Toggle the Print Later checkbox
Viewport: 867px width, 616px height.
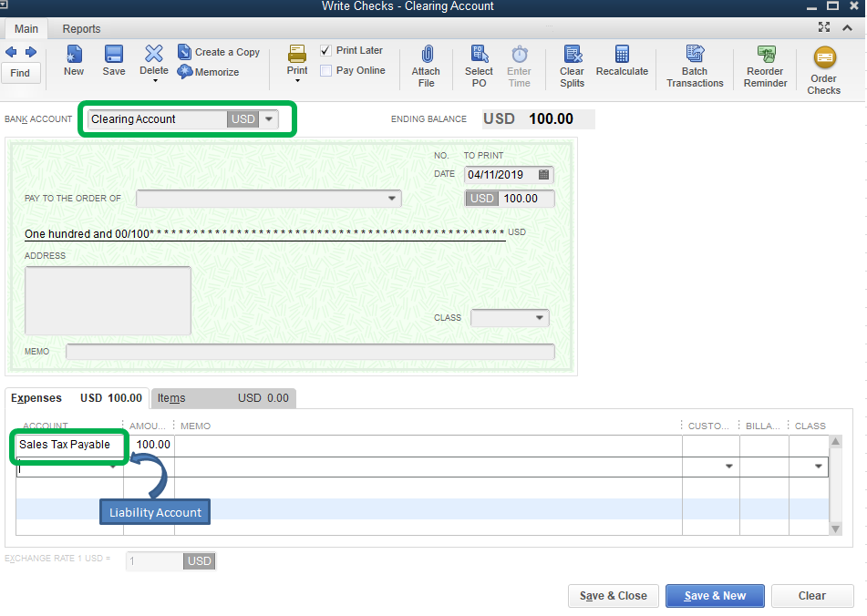click(x=325, y=50)
